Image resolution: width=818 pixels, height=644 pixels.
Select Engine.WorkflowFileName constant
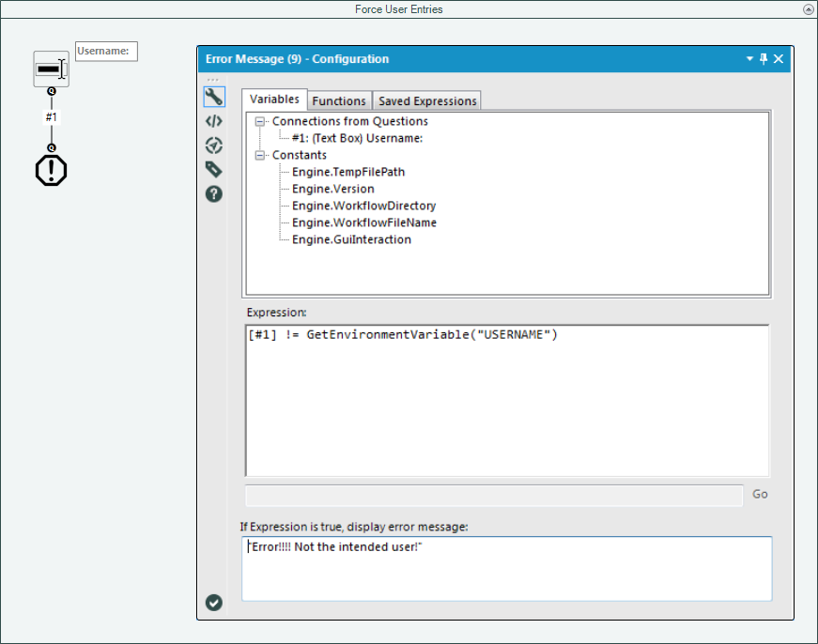point(364,222)
